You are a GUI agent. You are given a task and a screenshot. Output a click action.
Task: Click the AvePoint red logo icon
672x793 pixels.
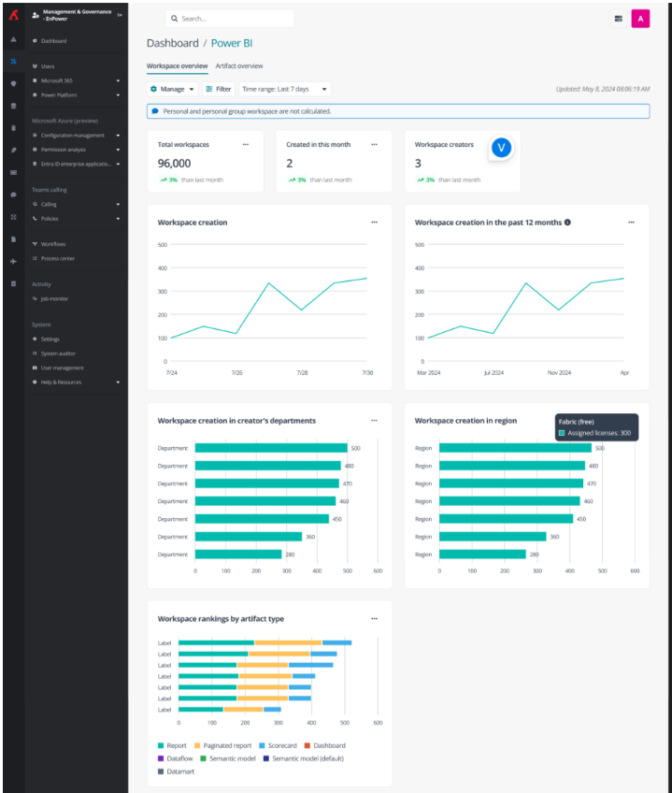coord(14,15)
